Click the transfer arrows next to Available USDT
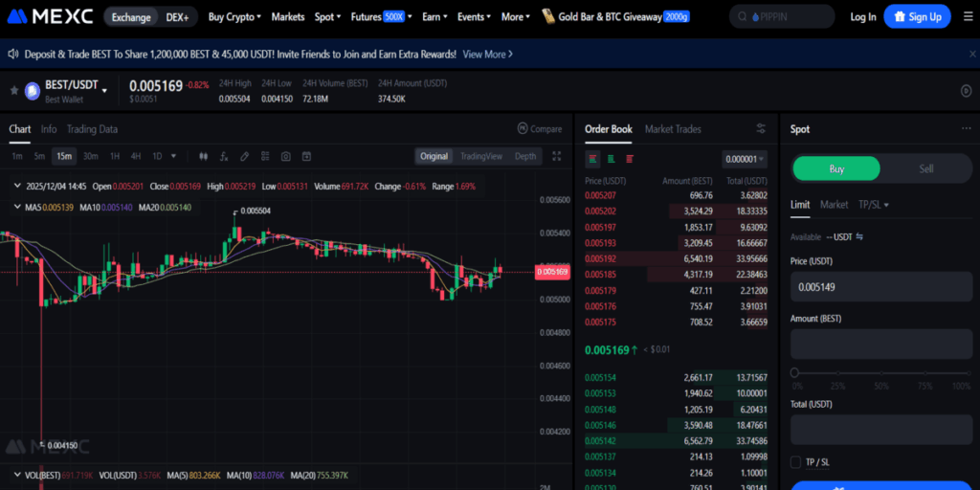Image resolution: width=980 pixels, height=490 pixels. tap(859, 237)
